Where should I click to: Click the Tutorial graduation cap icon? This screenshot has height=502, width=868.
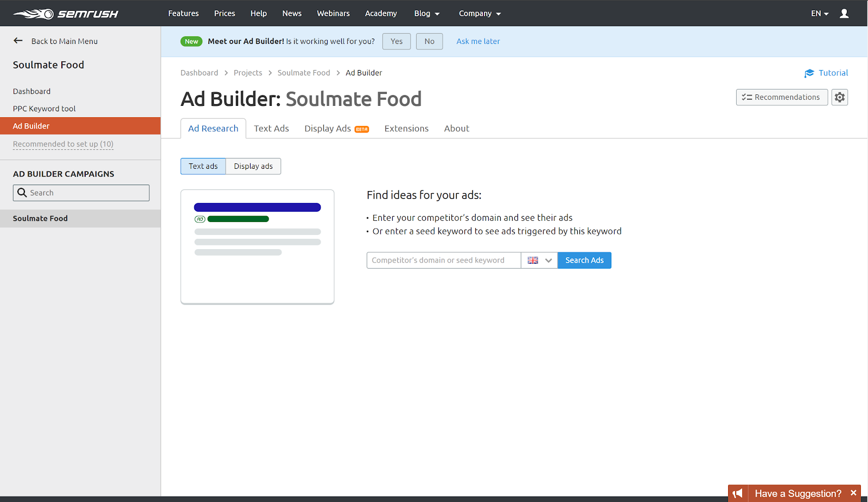[x=809, y=73]
